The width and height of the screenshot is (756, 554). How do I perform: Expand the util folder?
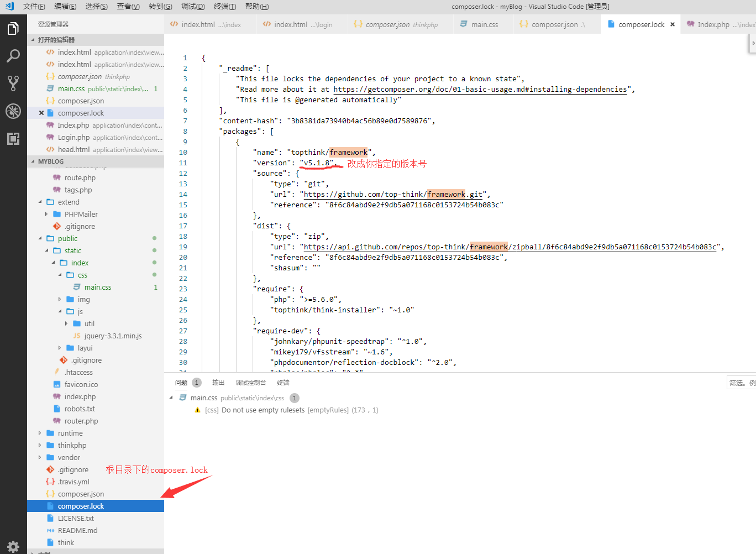click(67, 323)
